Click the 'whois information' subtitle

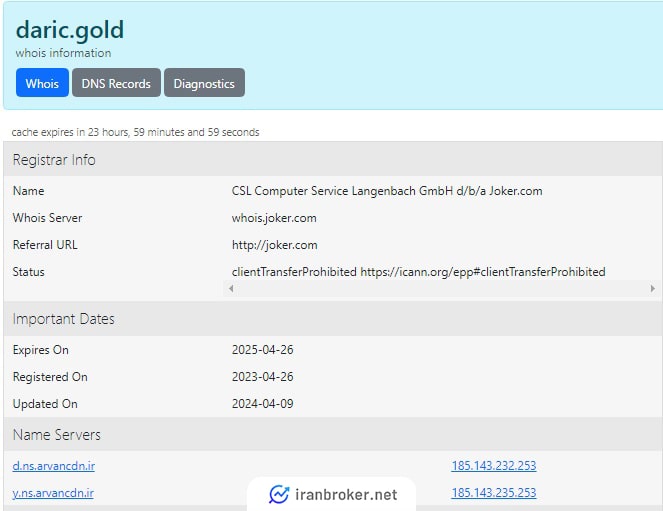tap(63, 53)
